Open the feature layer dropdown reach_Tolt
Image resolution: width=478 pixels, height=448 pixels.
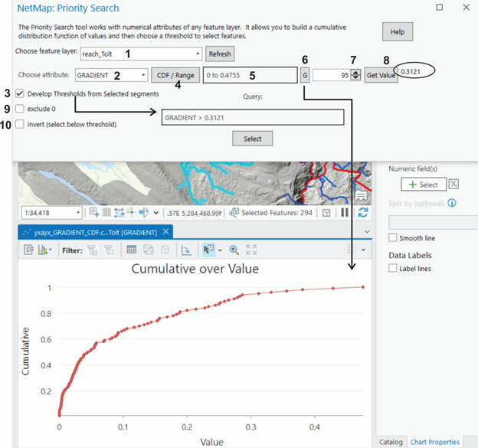click(198, 54)
